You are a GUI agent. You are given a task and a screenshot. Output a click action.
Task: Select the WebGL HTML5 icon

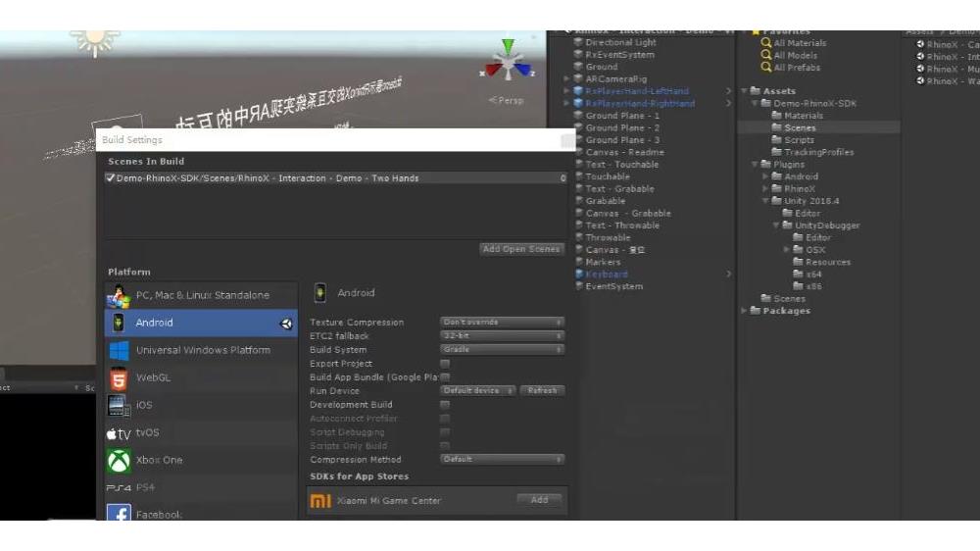tap(119, 378)
